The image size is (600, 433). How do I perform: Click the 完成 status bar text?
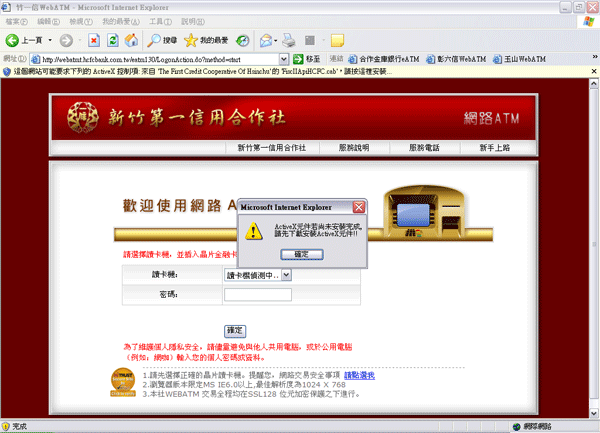tap(20, 426)
